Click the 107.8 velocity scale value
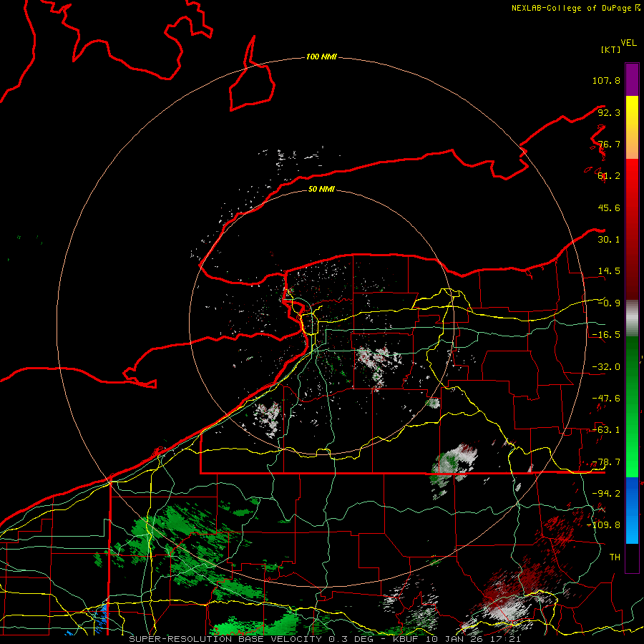The width and height of the screenshot is (644, 644). tap(606, 80)
